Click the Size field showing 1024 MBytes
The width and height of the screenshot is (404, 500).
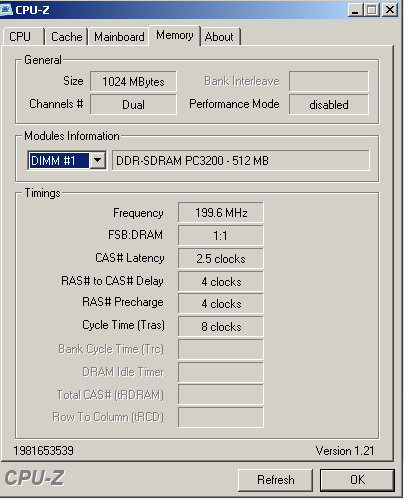click(x=133, y=81)
